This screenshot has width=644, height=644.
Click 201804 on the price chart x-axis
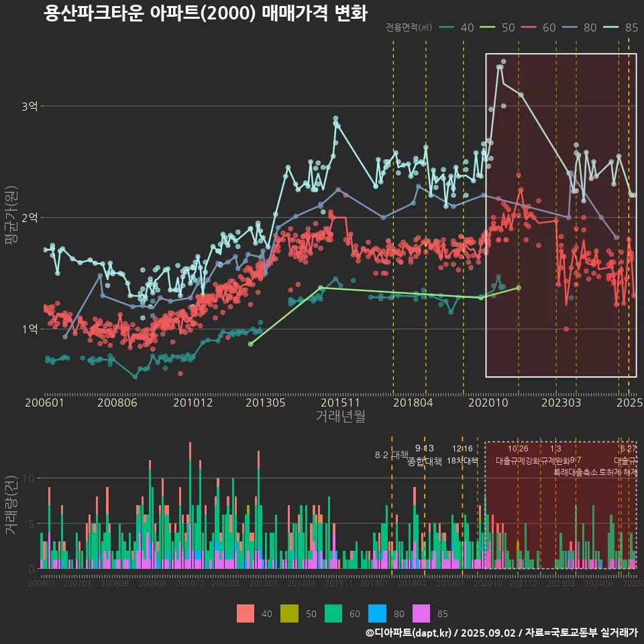(413, 402)
